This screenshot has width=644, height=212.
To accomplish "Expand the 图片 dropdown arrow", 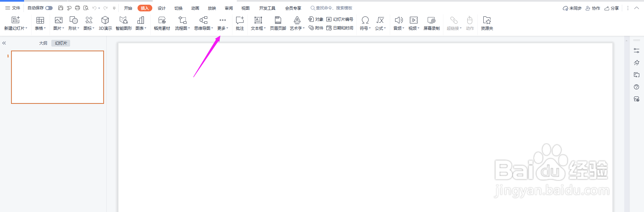I will pyautogui.click(x=63, y=28).
